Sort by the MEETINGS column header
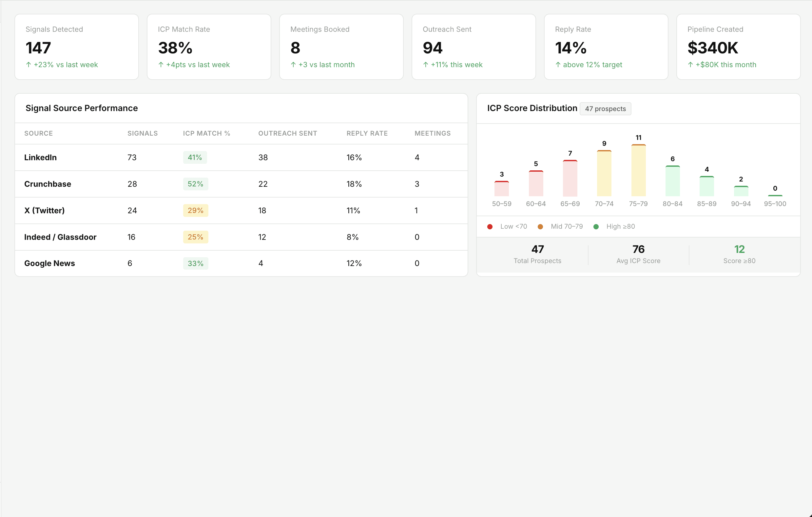The height and width of the screenshot is (517, 812). tap(432, 133)
